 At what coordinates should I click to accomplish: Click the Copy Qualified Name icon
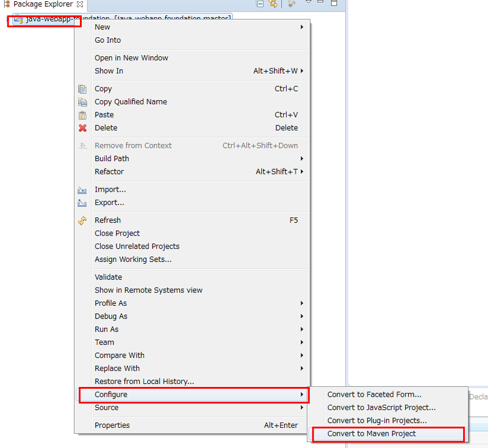pos(82,102)
